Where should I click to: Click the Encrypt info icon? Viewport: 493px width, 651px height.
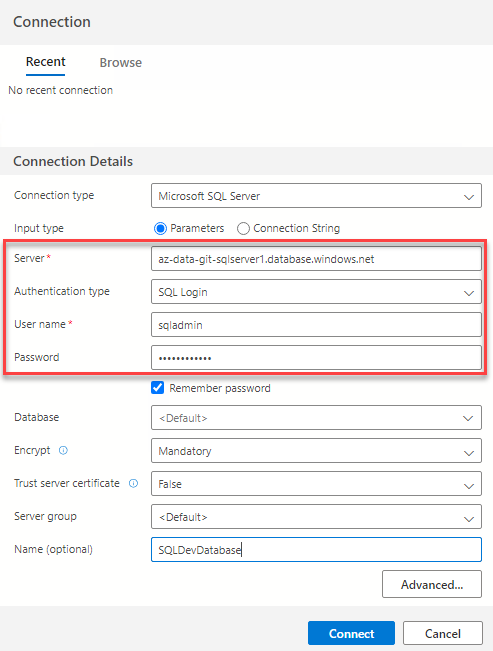point(63,450)
